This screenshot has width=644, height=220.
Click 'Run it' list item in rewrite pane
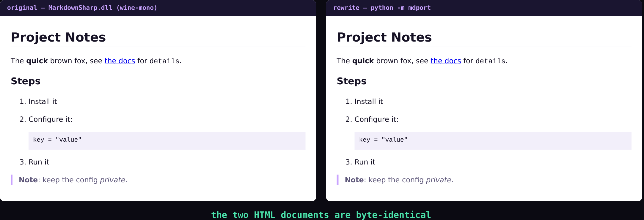coord(365,162)
